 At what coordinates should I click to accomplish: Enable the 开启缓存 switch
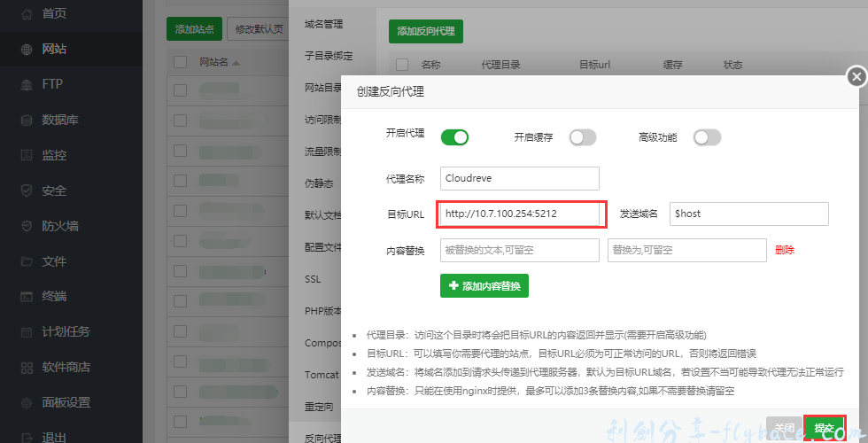583,137
